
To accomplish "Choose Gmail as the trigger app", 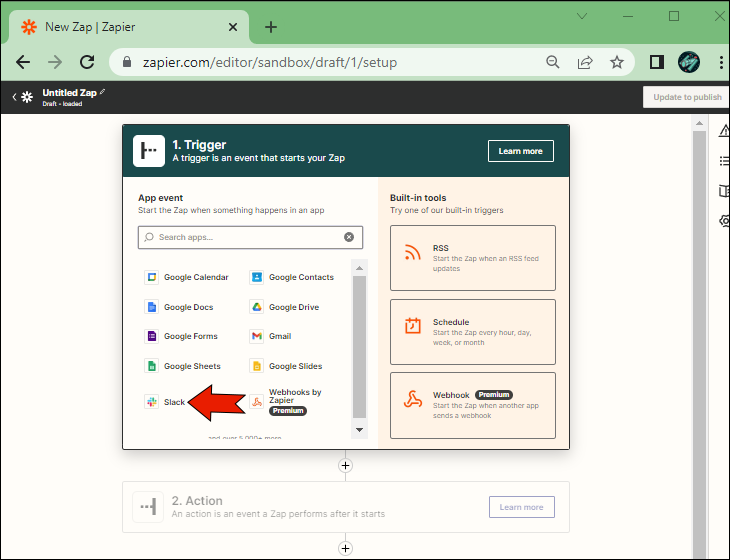I will tap(270, 336).
